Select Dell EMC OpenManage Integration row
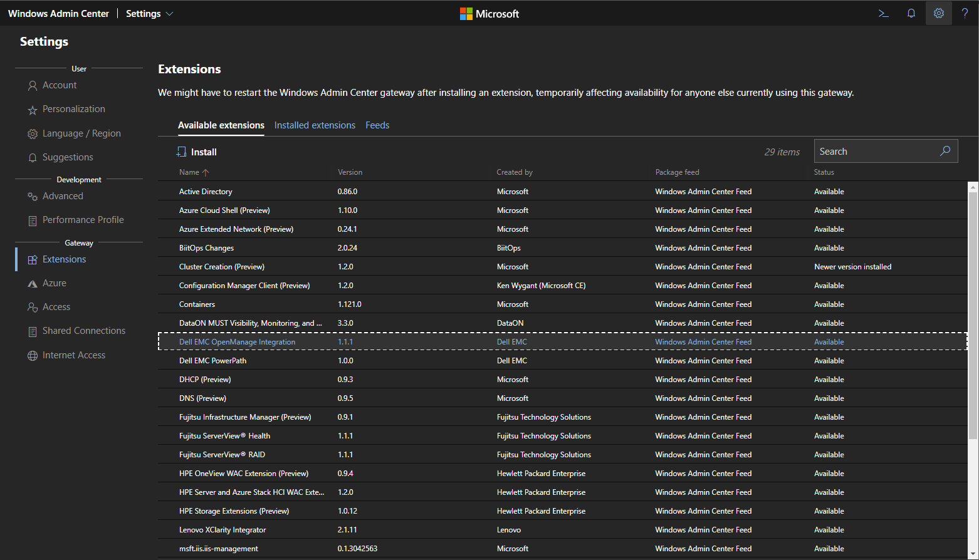979x560 pixels. (563, 341)
